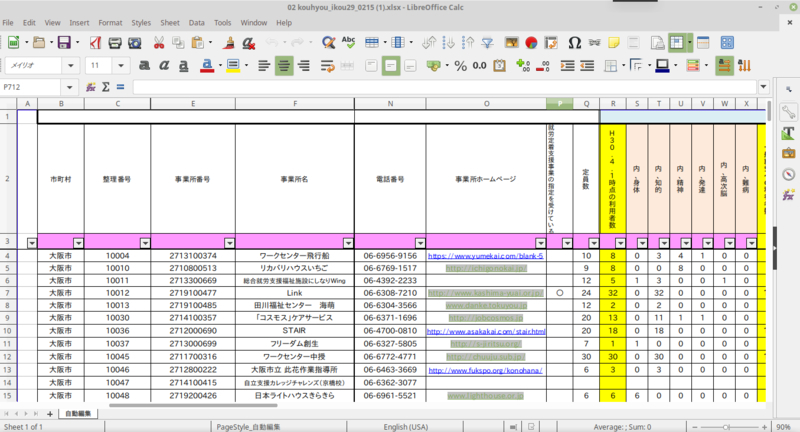Screen dimensions: 800x432
Task: Toggle Bold formatting
Action: coord(144,66)
